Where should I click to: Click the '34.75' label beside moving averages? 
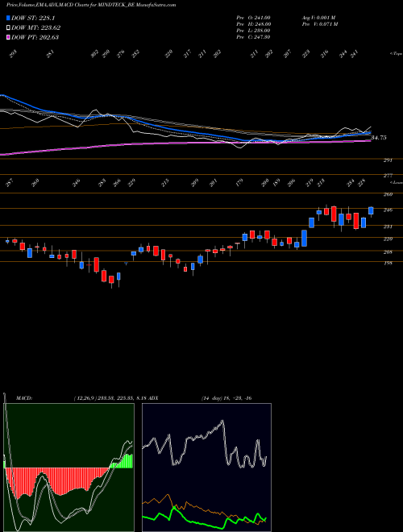pyautogui.click(x=379, y=138)
